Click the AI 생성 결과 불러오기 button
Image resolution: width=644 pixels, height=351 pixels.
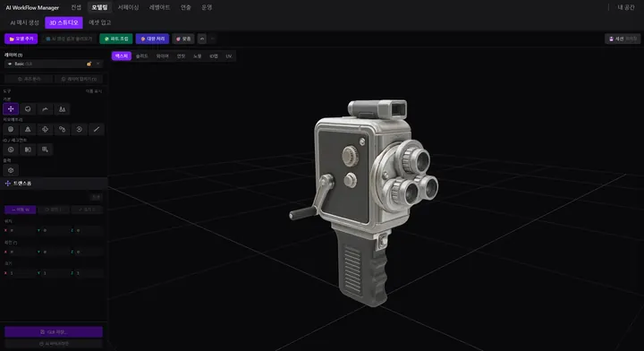69,39
